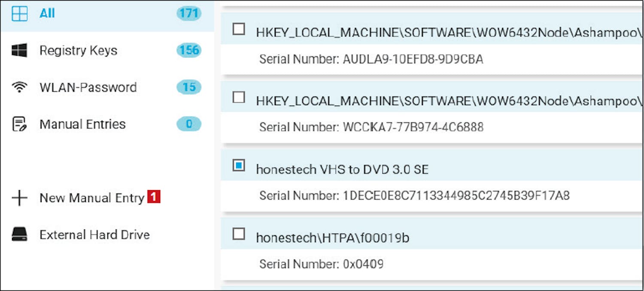Tick checkbox above serial WCCKA7-77B974-4C6888
The image size is (644, 291).
click(x=238, y=97)
